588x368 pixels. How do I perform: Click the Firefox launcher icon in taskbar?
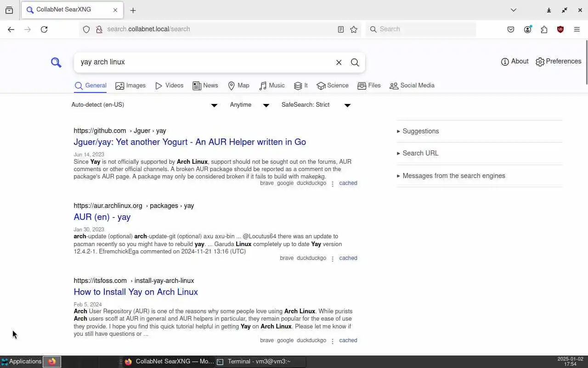tap(52, 362)
